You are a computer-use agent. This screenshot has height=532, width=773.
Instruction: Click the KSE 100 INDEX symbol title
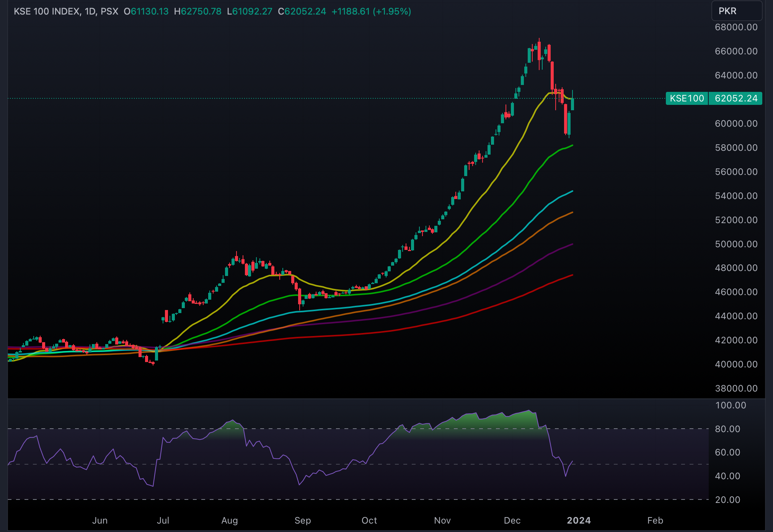(47, 11)
